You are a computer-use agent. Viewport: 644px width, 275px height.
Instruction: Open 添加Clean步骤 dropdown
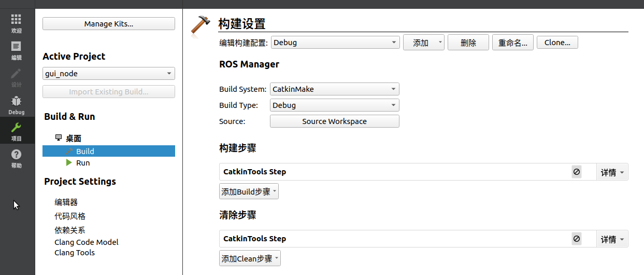pos(250,258)
